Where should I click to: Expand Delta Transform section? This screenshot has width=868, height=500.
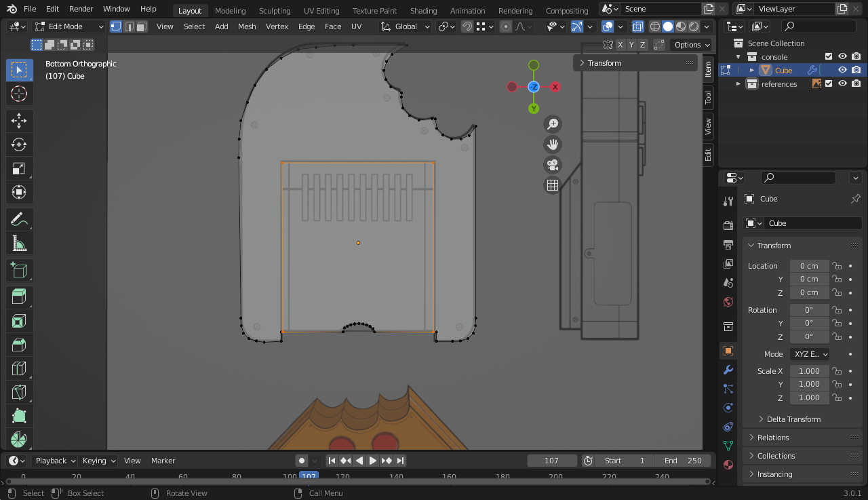793,419
